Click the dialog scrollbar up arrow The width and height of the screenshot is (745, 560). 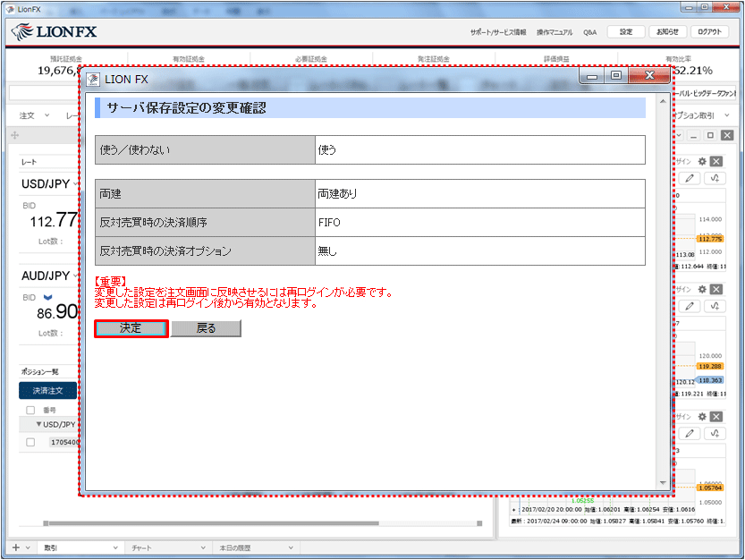(663, 101)
